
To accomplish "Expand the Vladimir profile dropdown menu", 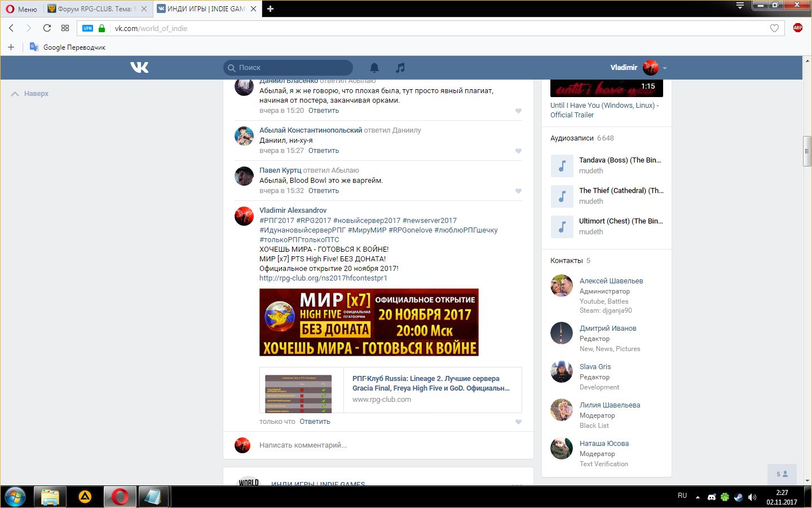I will click(665, 68).
